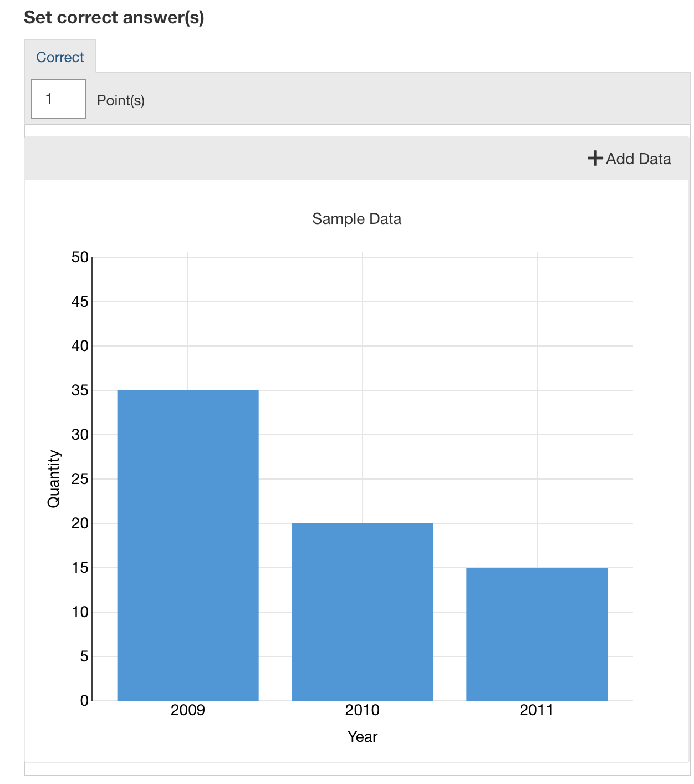
Task: Click the top edge of the 2011 bar
Action: (x=537, y=568)
